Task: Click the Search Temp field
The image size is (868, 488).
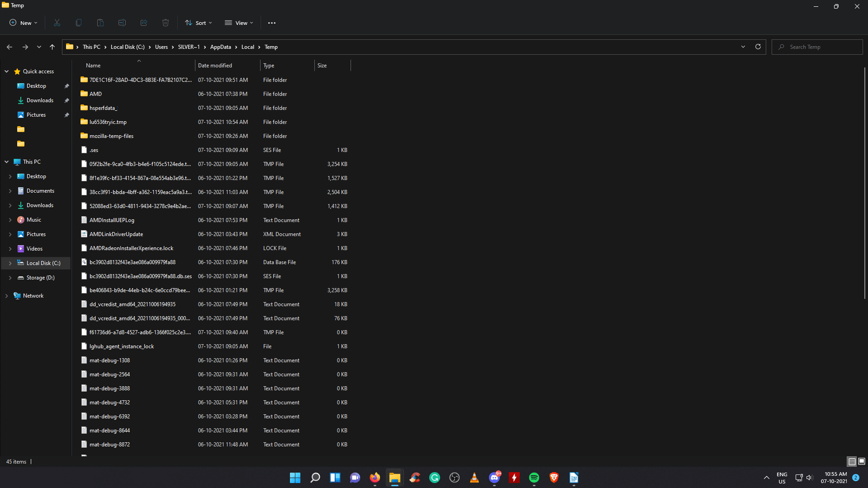Action: [x=817, y=47]
